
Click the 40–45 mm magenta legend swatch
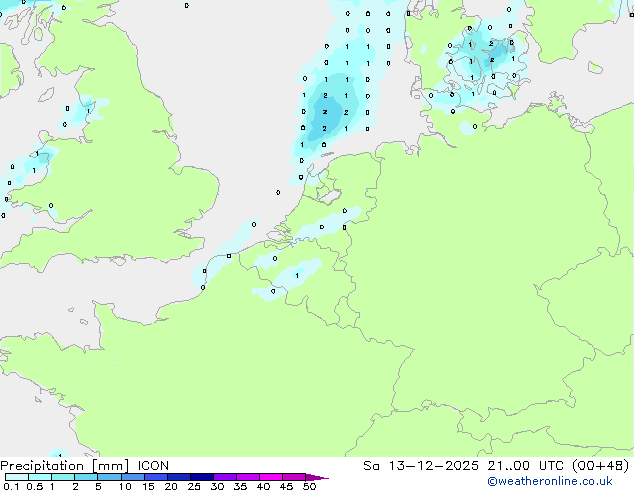[x=271, y=477]
